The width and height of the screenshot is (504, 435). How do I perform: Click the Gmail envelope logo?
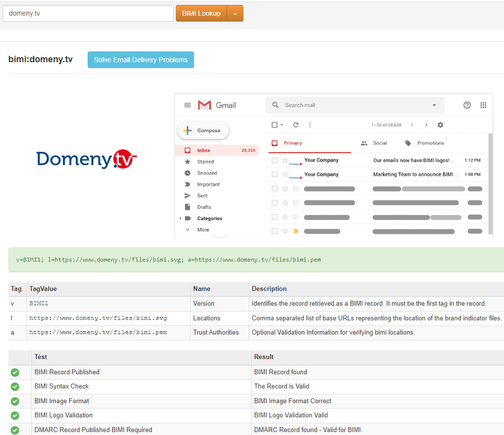204,105
